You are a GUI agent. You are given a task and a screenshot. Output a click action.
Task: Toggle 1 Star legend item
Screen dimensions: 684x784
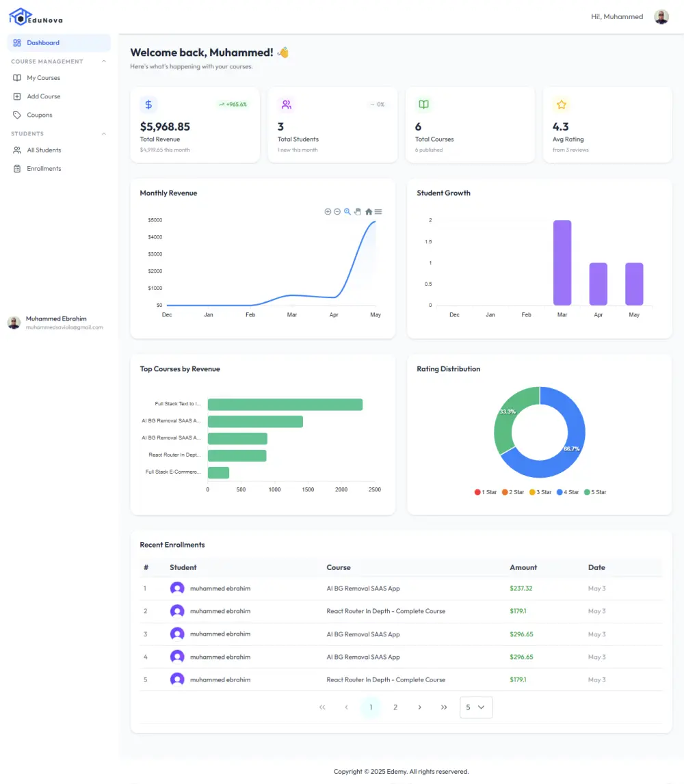[x=486, y=492]
